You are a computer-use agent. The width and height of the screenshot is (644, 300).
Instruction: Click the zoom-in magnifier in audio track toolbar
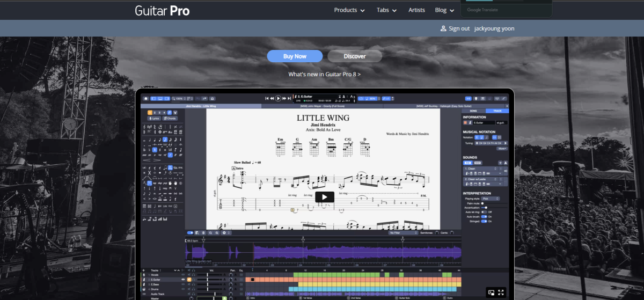click(x=217, y=233)
